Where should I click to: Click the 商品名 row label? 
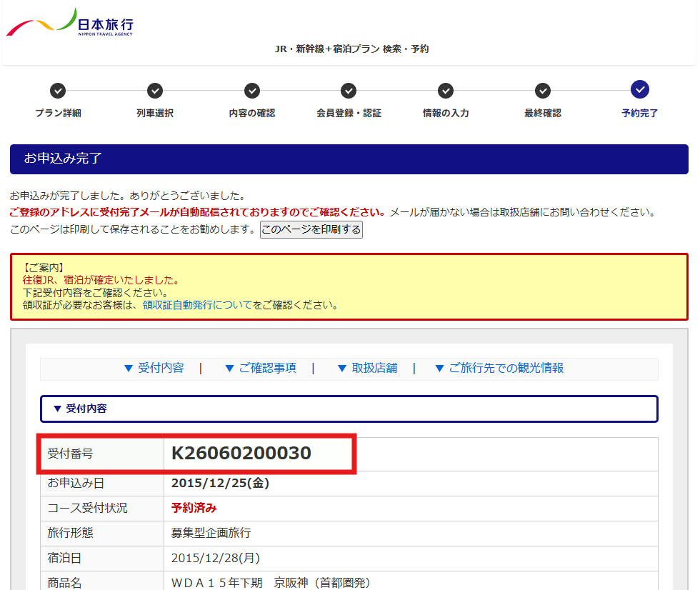click(64, 583)
